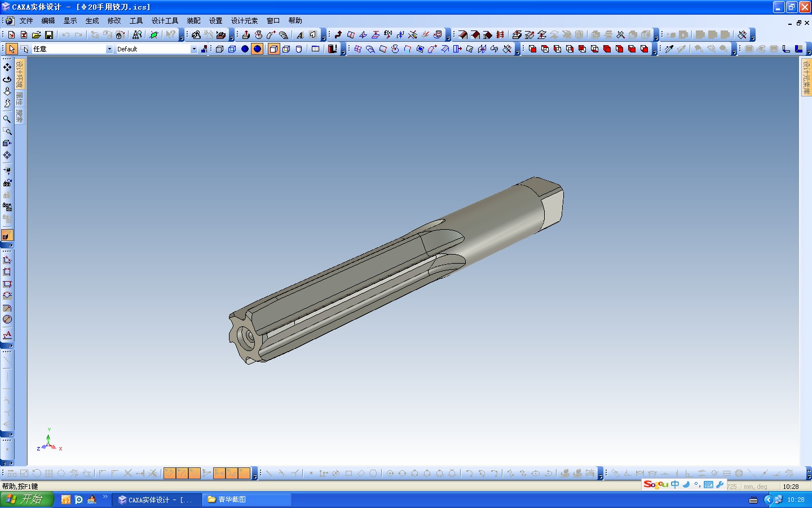Select the box selection tool next to the arrow
The width and height of the screenshot is (812, 508).
coord(24,49)
